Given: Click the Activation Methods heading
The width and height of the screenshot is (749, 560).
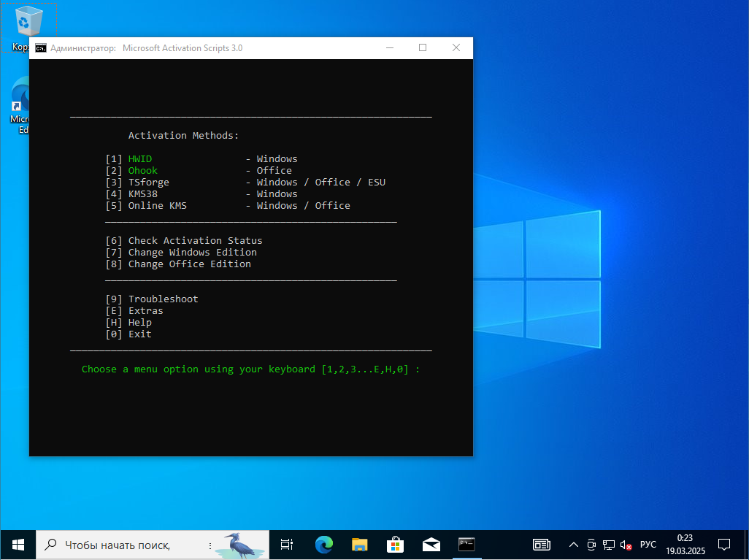Looking at the screenshot, I should pos(183,136).
